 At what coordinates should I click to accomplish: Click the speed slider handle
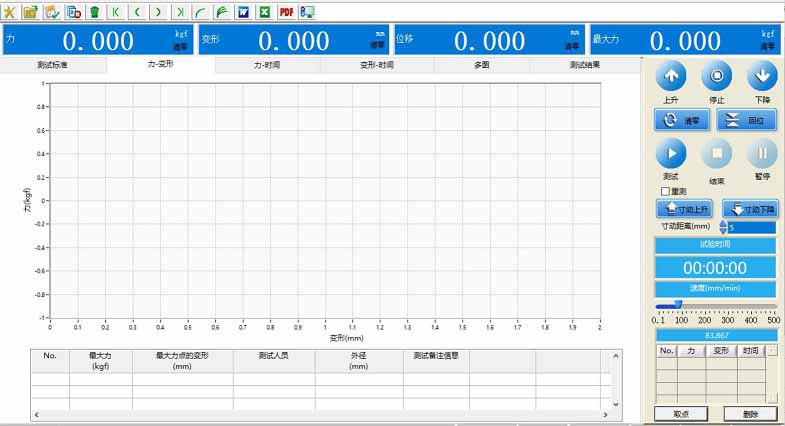678,305
